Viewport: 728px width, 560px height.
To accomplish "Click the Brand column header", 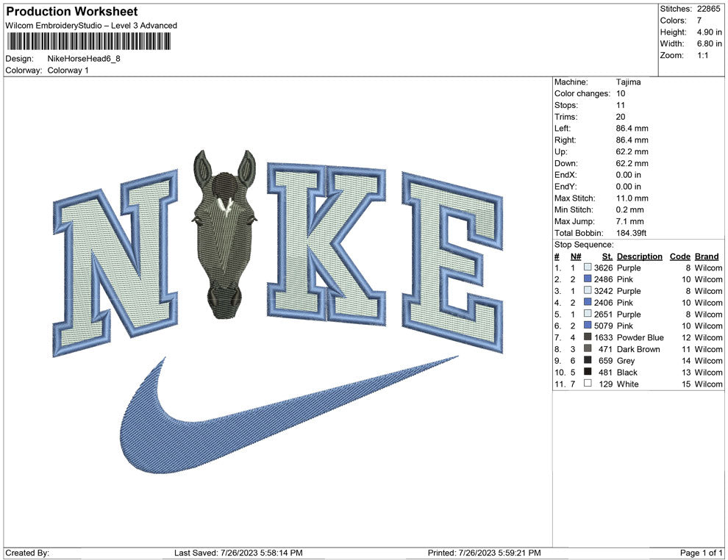I will [707, 256].
